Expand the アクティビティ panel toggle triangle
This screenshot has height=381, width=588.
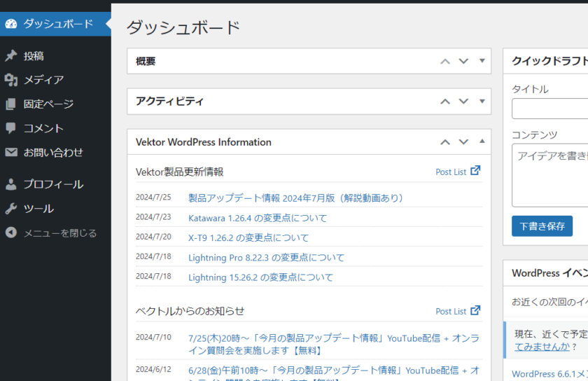coord(482,101)
